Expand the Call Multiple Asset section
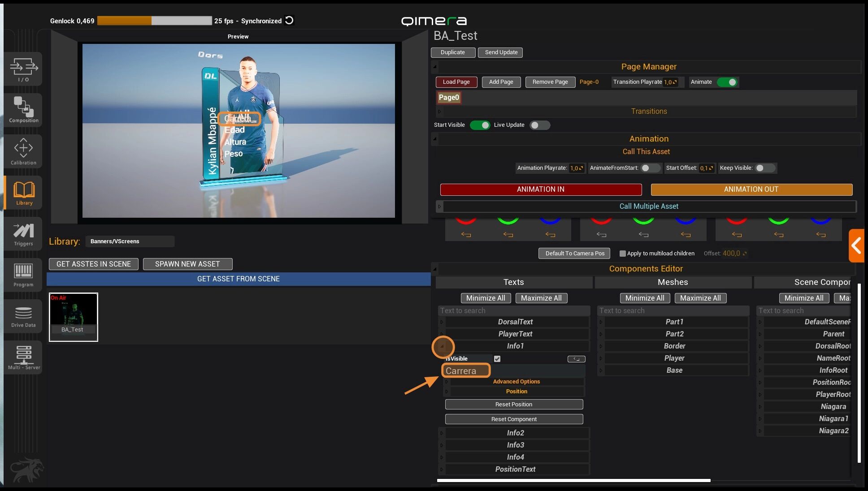The width and height of the screenshot is (868, 491). [x=439, y=207]
